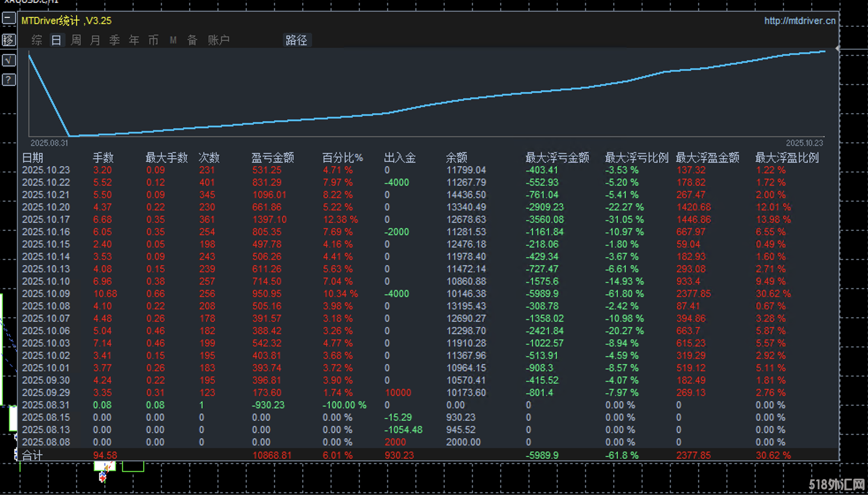Screen dimensions: 868x495
Task: Open the question mark help icon
Action: [x=9, y=80]
